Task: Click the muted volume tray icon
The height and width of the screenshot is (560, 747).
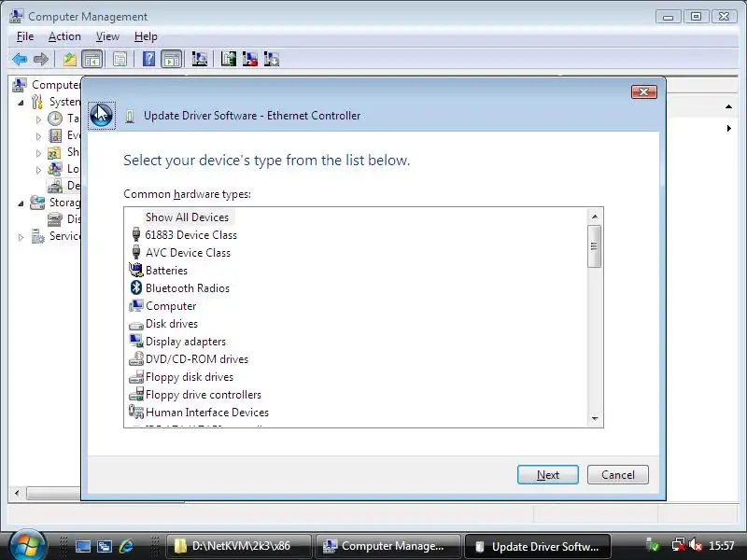Action: click(696, 545)
